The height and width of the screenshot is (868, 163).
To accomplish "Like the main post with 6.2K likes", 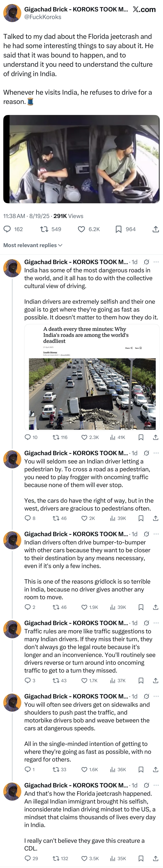I will 81,229.
